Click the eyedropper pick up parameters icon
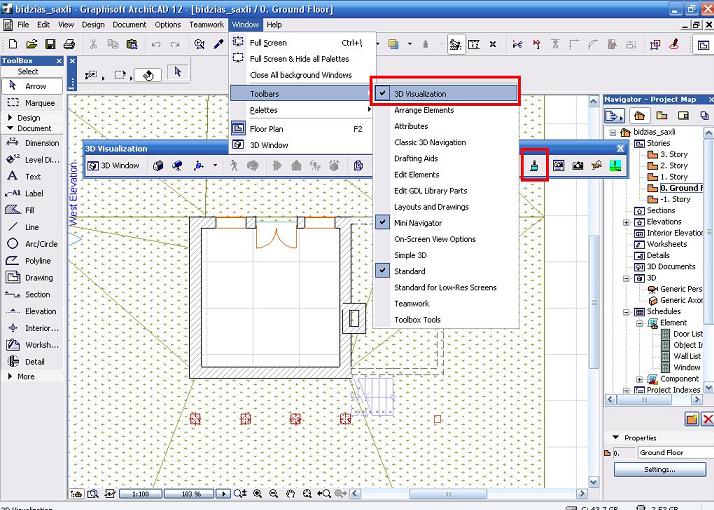This screenshot has height=510, width=714. point(219,44)
